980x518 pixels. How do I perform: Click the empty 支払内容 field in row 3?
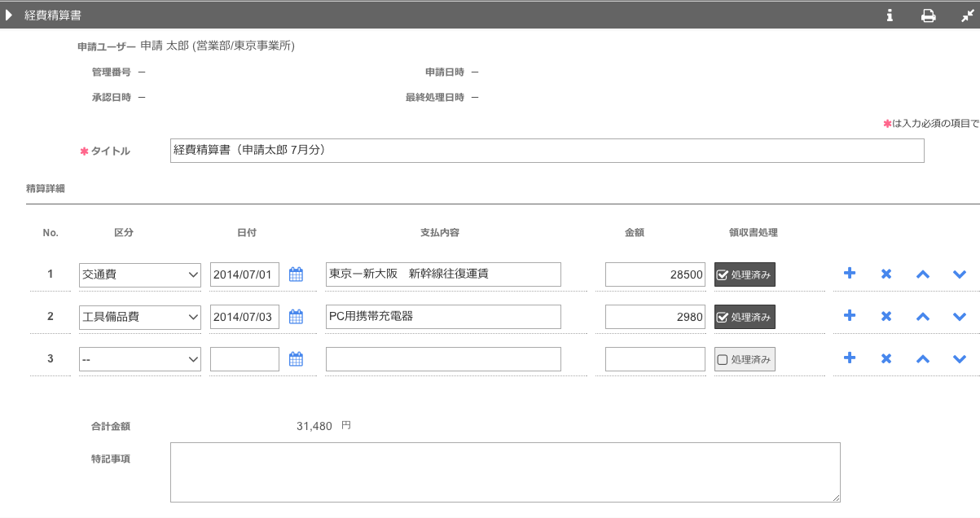click(443, 359)
